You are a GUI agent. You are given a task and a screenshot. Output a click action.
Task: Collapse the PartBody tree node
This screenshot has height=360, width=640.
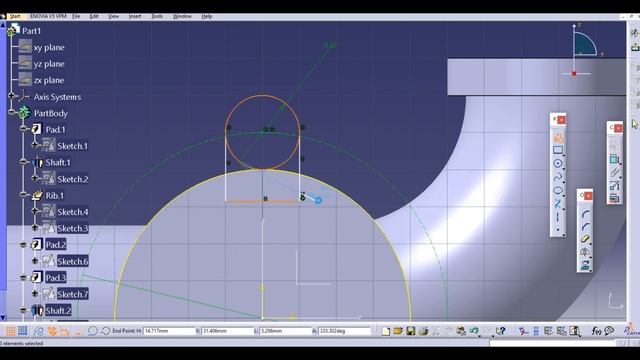click(11, 113)
